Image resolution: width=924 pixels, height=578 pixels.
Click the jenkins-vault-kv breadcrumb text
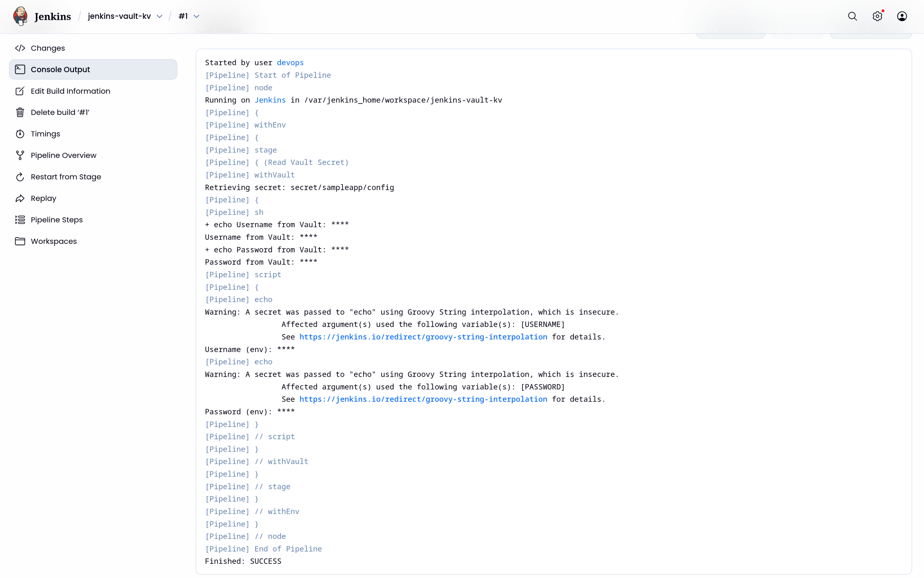click(x=119, y=16)
